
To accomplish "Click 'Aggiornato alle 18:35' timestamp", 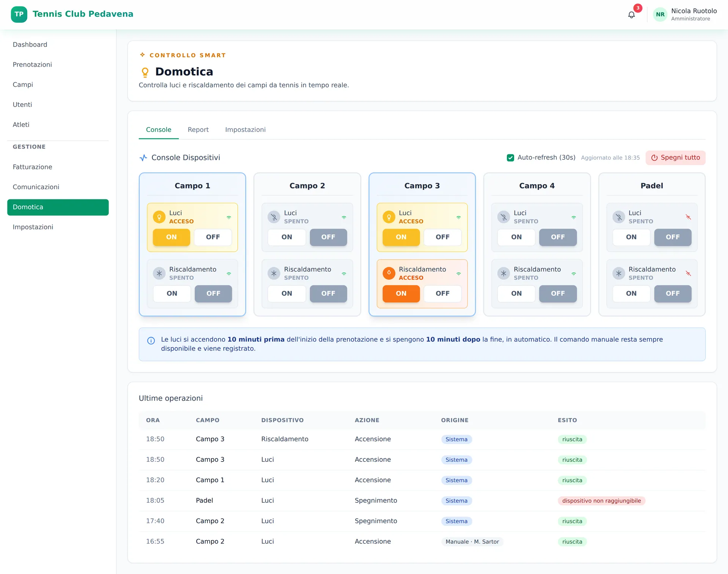I will (610, 158).
